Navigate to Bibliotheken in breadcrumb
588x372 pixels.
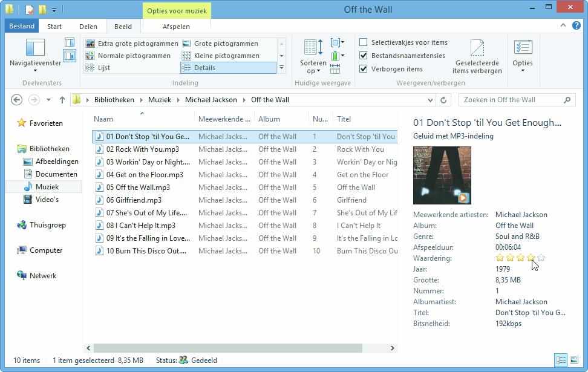click(x=114, y=100)
